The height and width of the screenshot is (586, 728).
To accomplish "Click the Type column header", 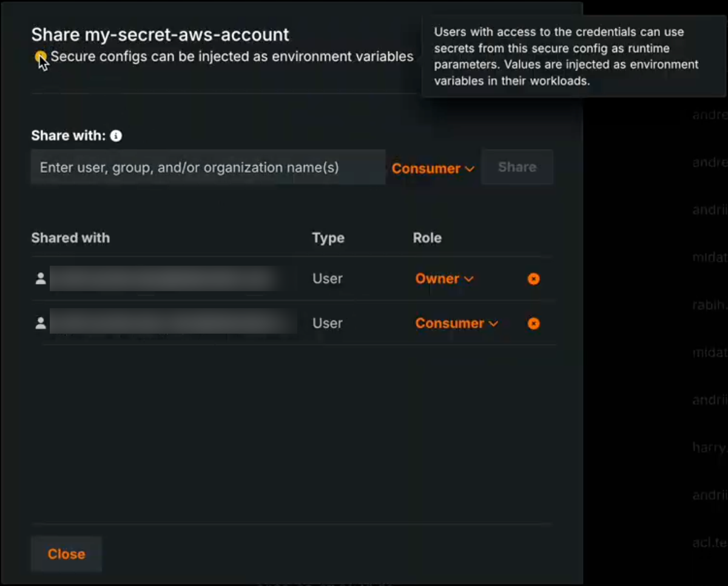I will 328,238.
